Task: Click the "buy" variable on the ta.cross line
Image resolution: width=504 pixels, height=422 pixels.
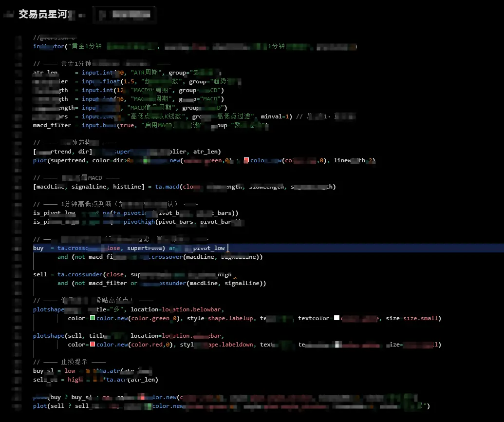Action: [38, 248]
